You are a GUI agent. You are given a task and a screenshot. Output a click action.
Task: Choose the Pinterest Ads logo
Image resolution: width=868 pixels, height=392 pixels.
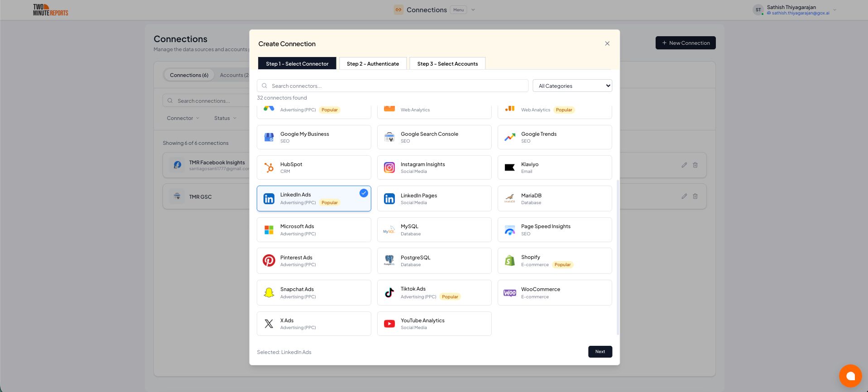point(269,261)
